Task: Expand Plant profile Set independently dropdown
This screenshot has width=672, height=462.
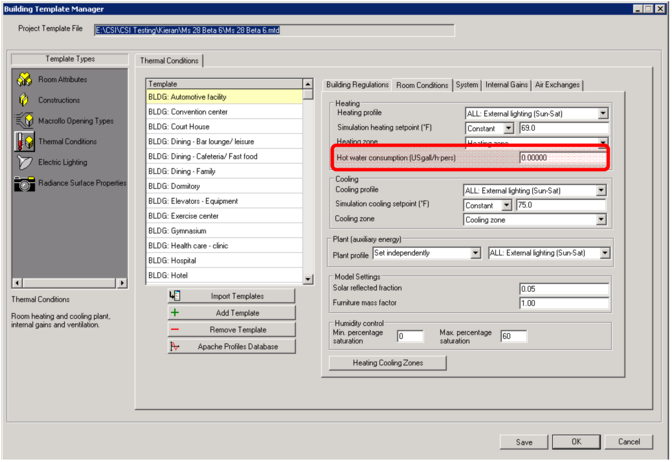Action: (x=476, y=254)
